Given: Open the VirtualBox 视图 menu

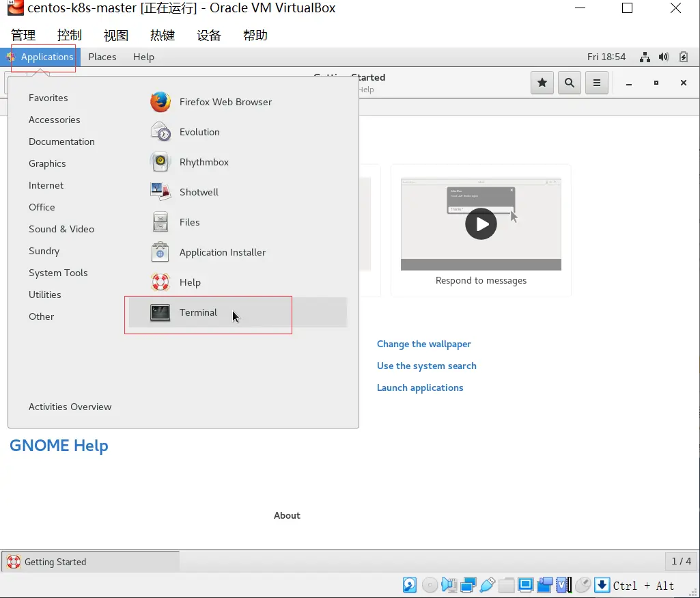Looking at the screenshot, I should click(x=116, y=36).
